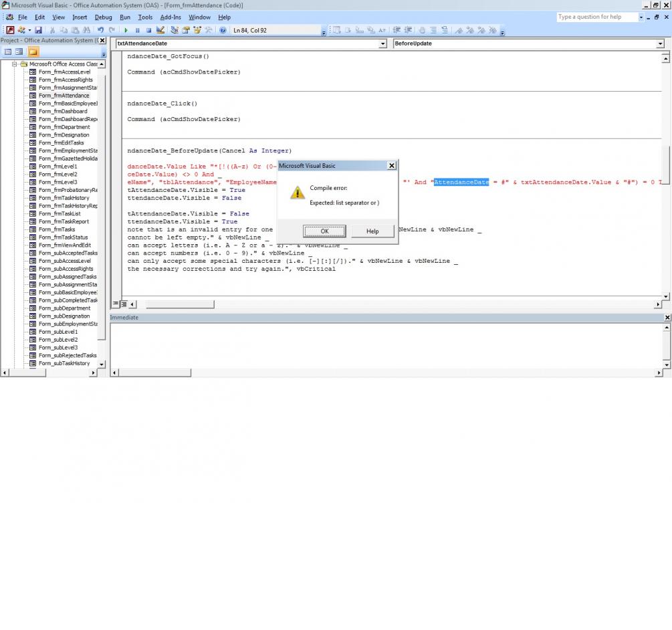Viewport: 672px width, 630px height.
Task: Close the Project explorer panel
Action: (x=102, y=40)
